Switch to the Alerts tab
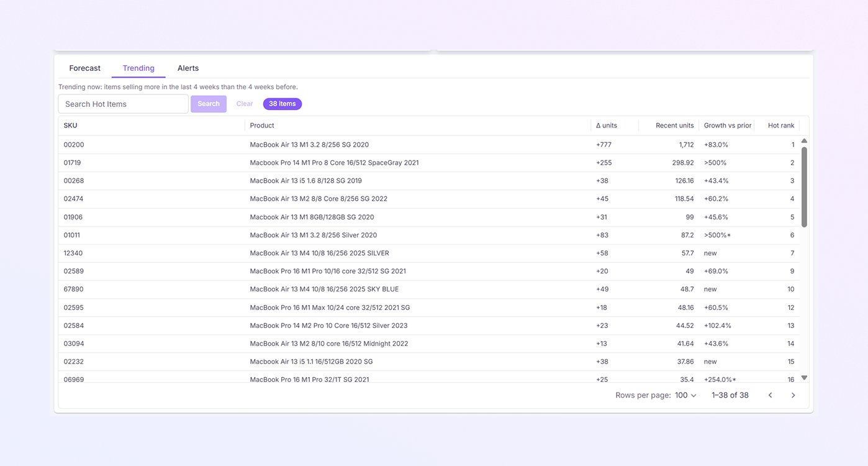Screen dimensions: 868x466 tap(188, 68)
